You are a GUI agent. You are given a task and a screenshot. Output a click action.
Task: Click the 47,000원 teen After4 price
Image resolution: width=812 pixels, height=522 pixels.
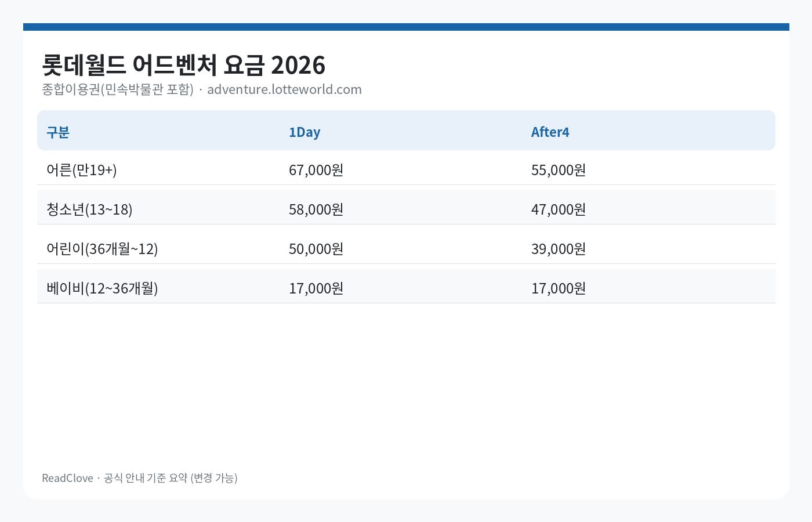click(559, 209)
